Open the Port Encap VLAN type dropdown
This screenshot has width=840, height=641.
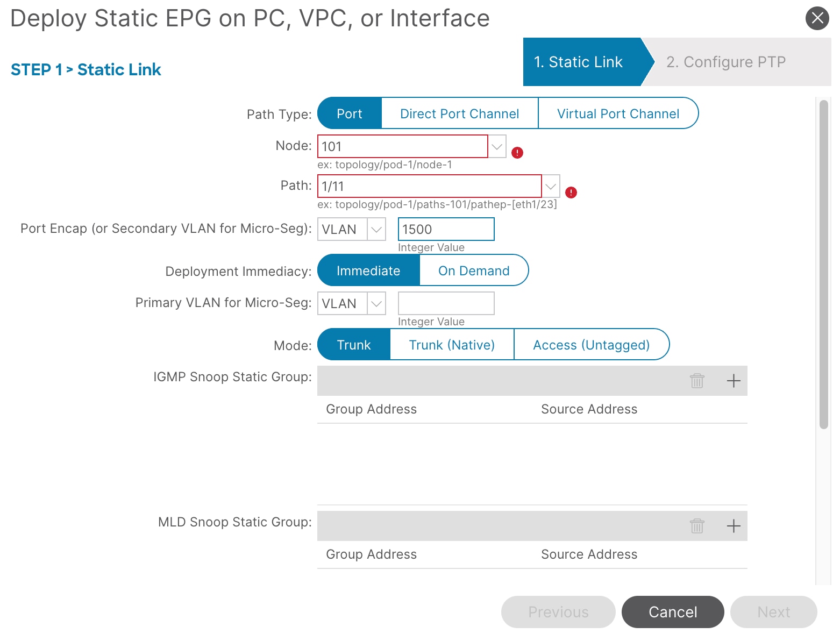[376, 229]
